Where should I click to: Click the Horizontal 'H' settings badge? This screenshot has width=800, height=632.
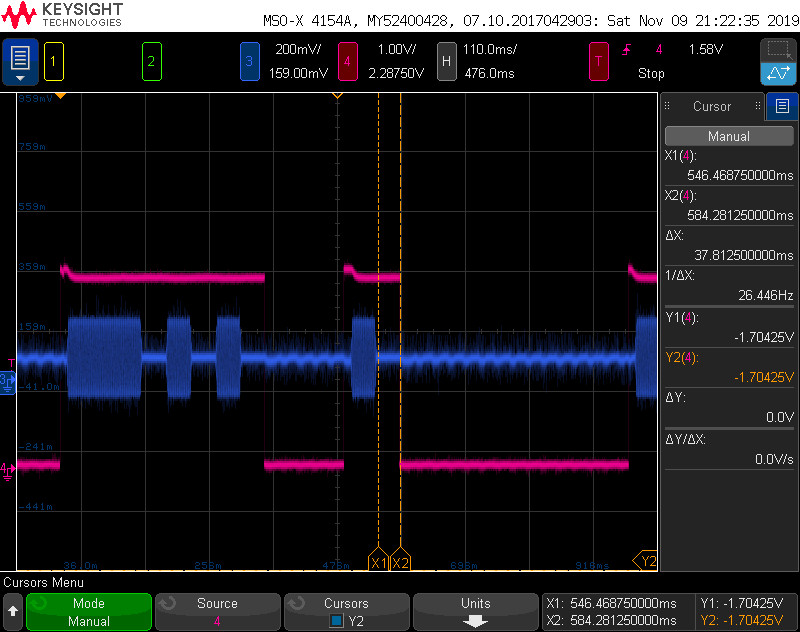[446, 62]
